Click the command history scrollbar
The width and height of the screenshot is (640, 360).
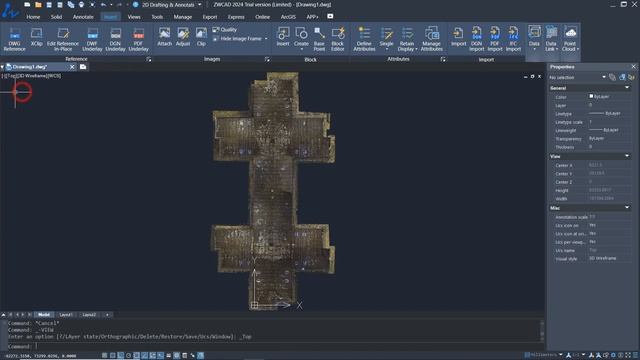(x=542, y=330)
